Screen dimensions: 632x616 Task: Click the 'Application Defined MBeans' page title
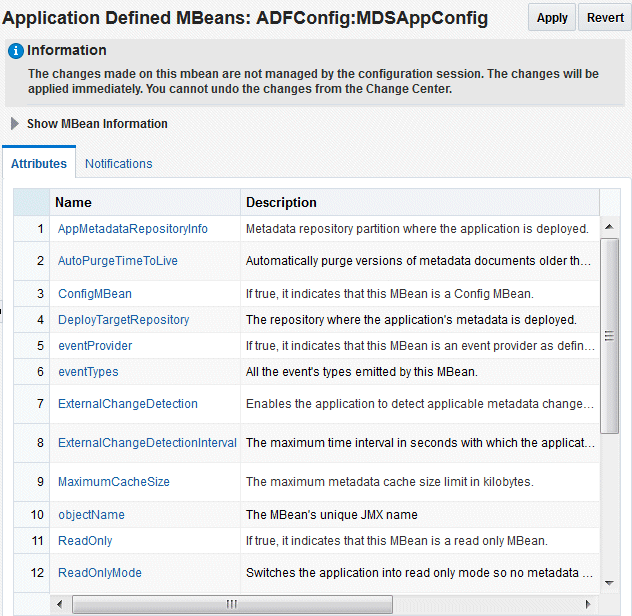245,18
